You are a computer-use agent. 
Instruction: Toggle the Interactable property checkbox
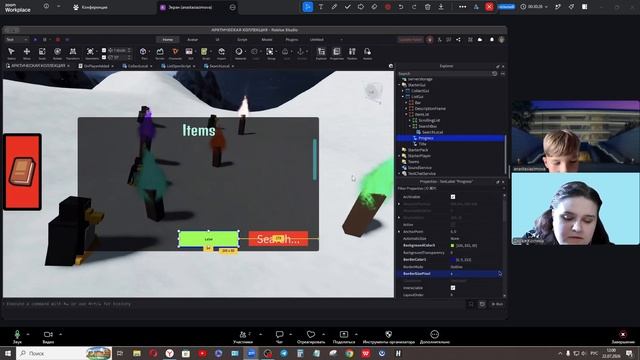pos(453,288)
